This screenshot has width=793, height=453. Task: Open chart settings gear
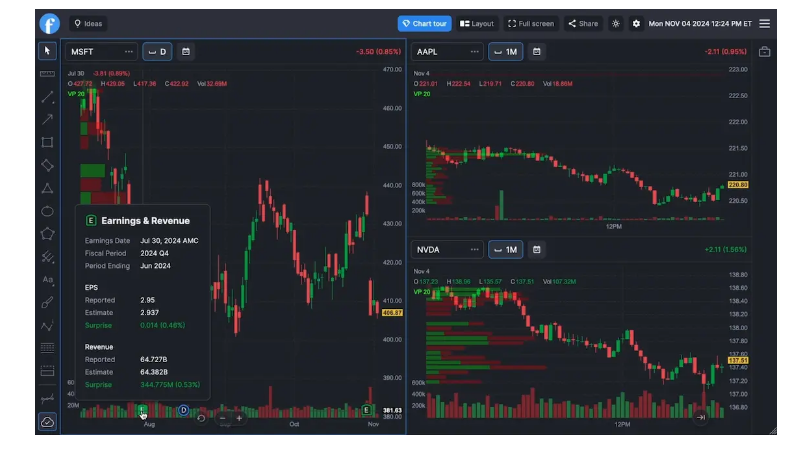tap(636, 24)
